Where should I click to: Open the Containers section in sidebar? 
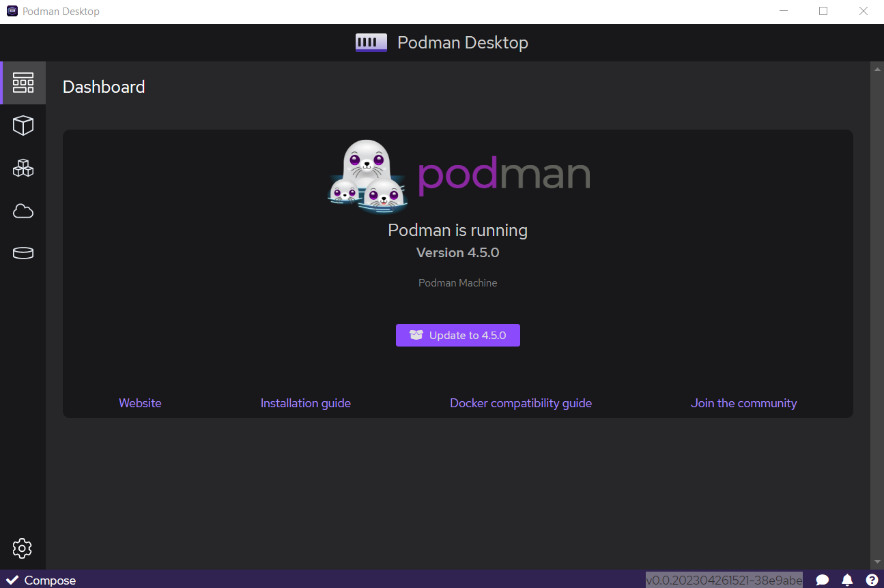coord(23,126)
